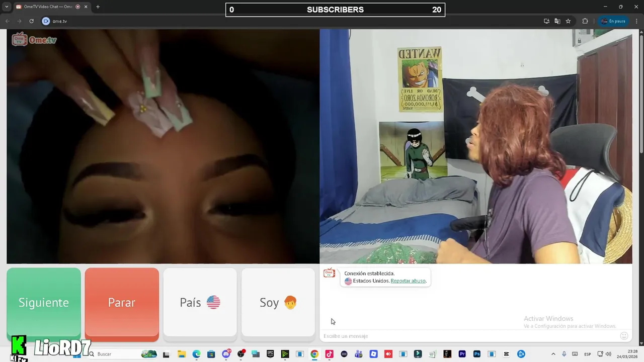Open Discord from the taskbar
Screen dimensions: 644x362
tap(226, 354)
